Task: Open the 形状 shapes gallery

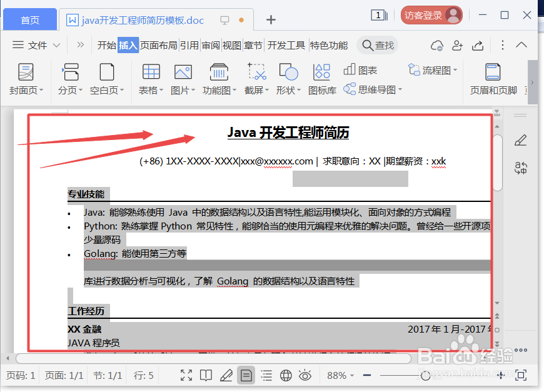Action: pyautogui.click(x=288, y=79)
